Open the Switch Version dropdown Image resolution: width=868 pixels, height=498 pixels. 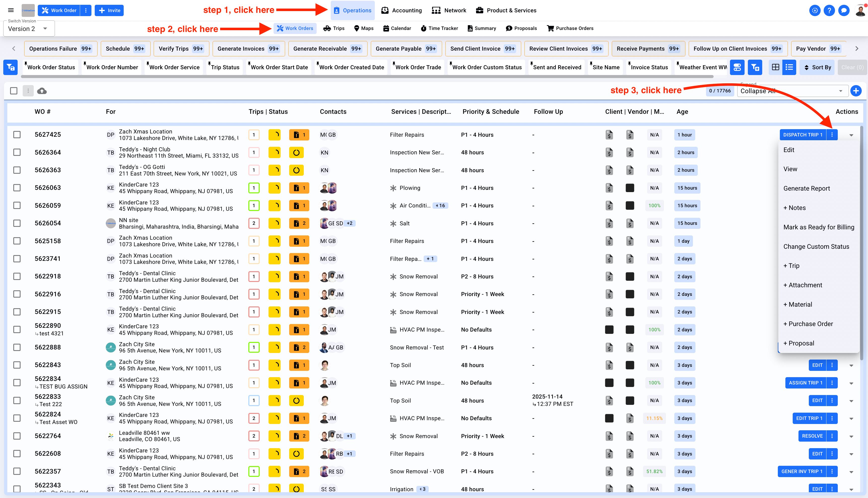pos(29,29)
